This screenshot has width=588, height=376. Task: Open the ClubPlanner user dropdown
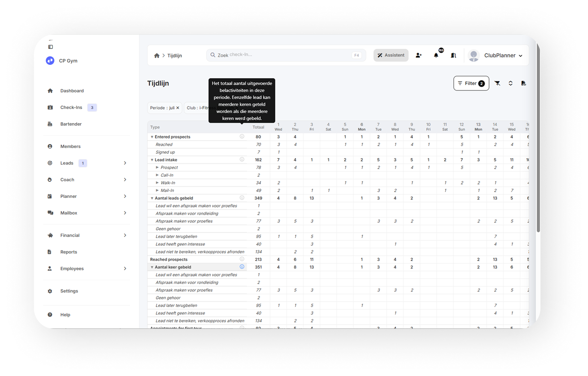coord(503,55)
